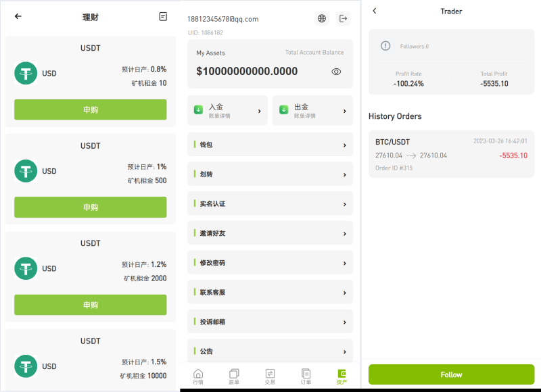Viewport: 541px width, 392px height.
Task: Click the logout icon beside the globe
Action: (x=344, y=18)
